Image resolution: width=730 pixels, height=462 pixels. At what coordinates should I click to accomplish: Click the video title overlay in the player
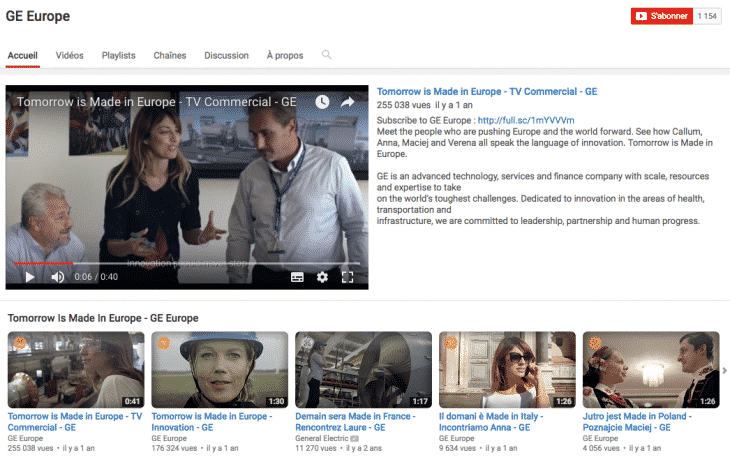pos(156,102)
